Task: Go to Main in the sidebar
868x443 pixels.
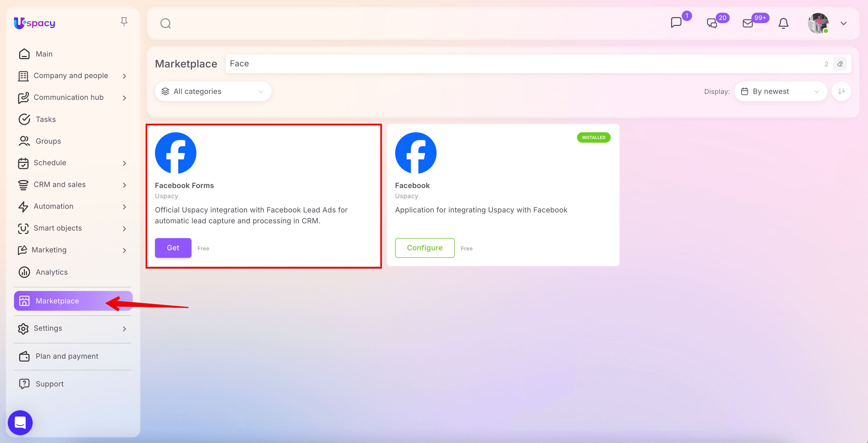Action: pos(73,54)
